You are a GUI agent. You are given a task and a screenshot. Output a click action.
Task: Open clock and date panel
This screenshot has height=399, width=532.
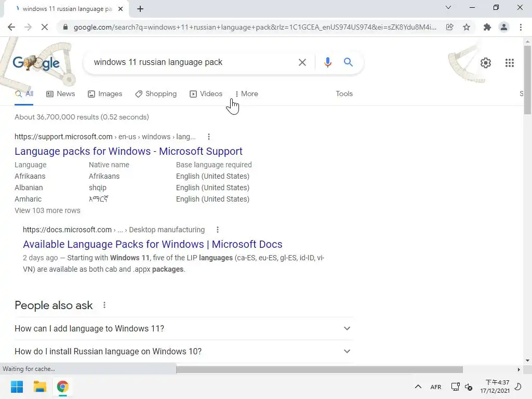[495, 387]
